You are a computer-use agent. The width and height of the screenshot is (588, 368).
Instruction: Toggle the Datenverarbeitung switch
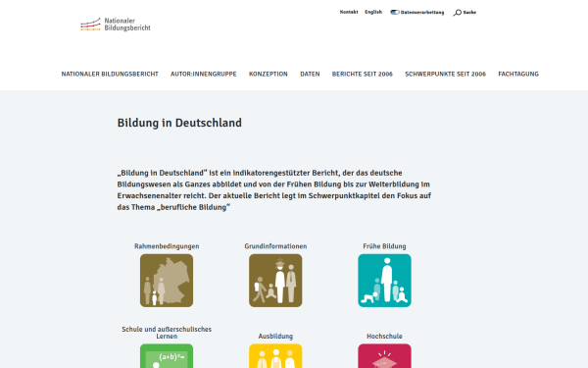395,12
